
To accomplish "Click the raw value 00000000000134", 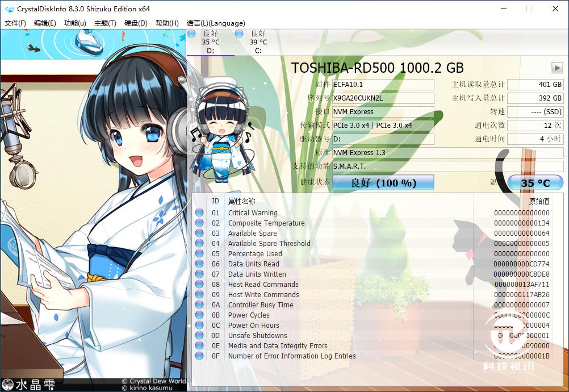I will [521, 223].
